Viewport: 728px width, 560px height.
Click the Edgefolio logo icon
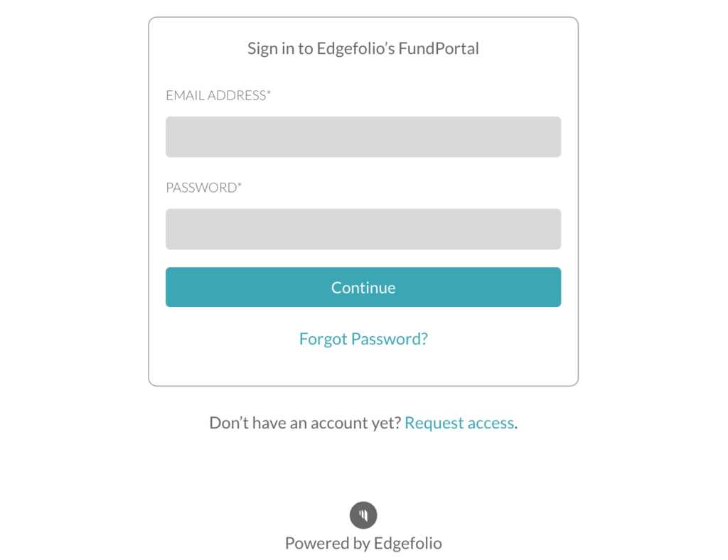(x=363, y=515)
